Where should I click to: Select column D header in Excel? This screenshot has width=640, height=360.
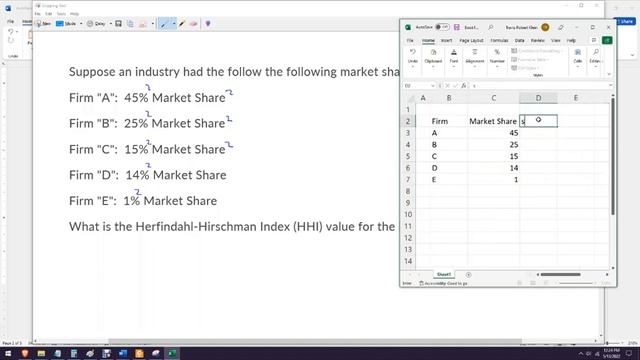538,98
